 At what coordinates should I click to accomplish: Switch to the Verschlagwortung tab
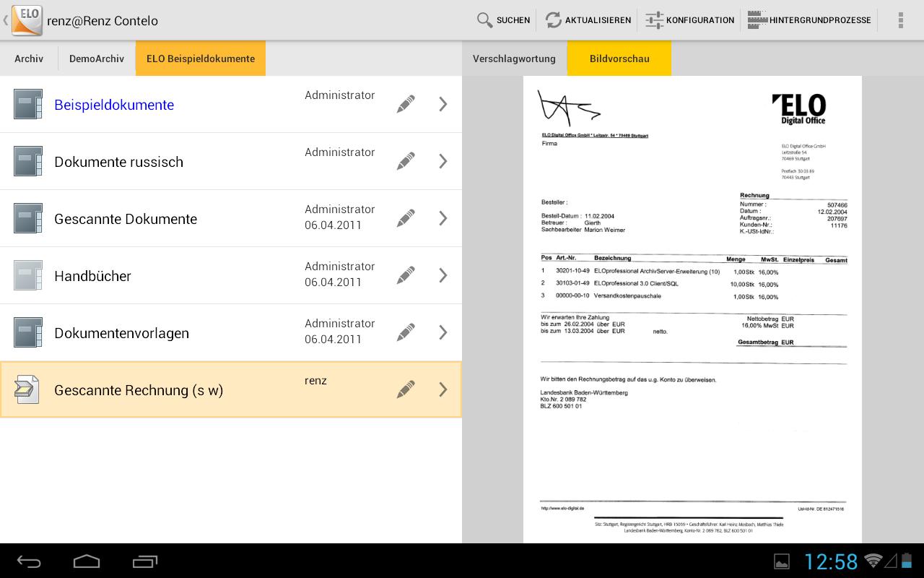tap(514, 59)
